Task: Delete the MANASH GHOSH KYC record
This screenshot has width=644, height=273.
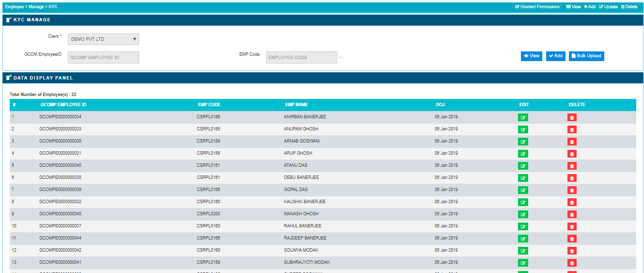Action: [x=572, y=214]
